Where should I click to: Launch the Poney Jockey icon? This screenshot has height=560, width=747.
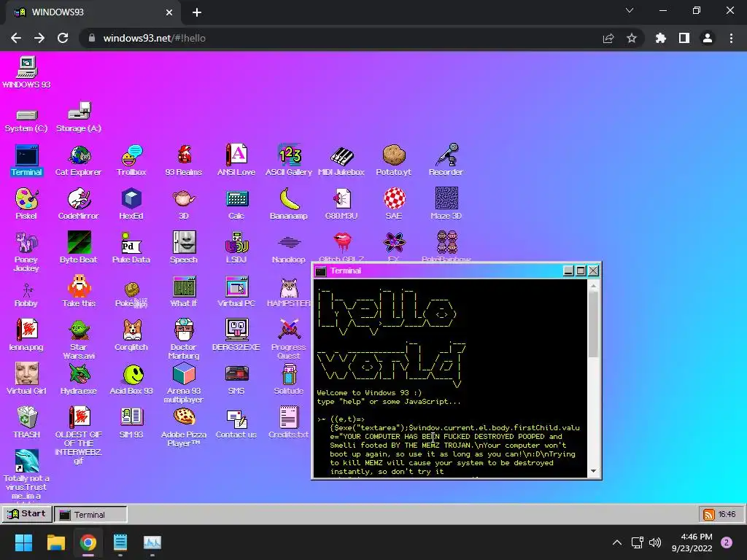(x=27, y=243)
